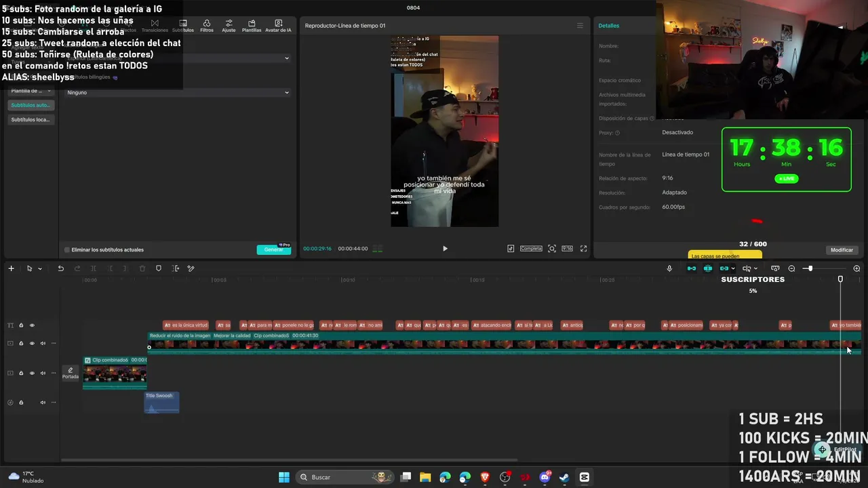Select the Clip combinado6 timeline clip
Image resolution: width=868 pixels, height=488 pixels.
click(115, 373)
